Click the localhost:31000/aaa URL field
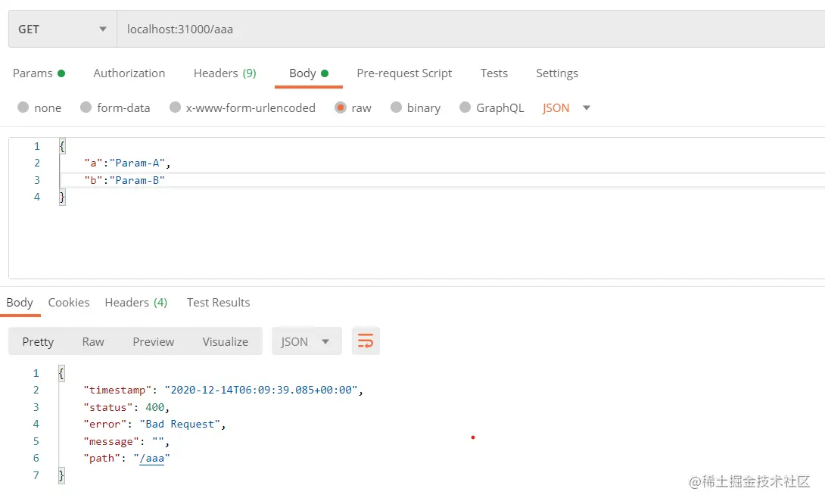 (471, 29)
